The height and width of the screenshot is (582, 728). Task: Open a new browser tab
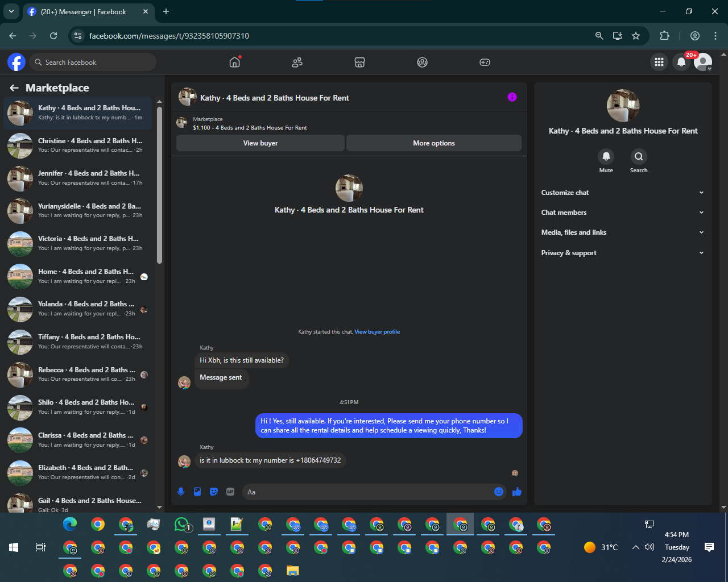(166, 11)
